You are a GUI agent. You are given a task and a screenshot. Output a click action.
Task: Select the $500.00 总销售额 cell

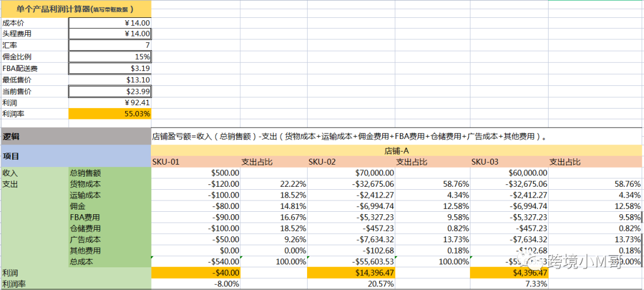[x=196, y=173]
